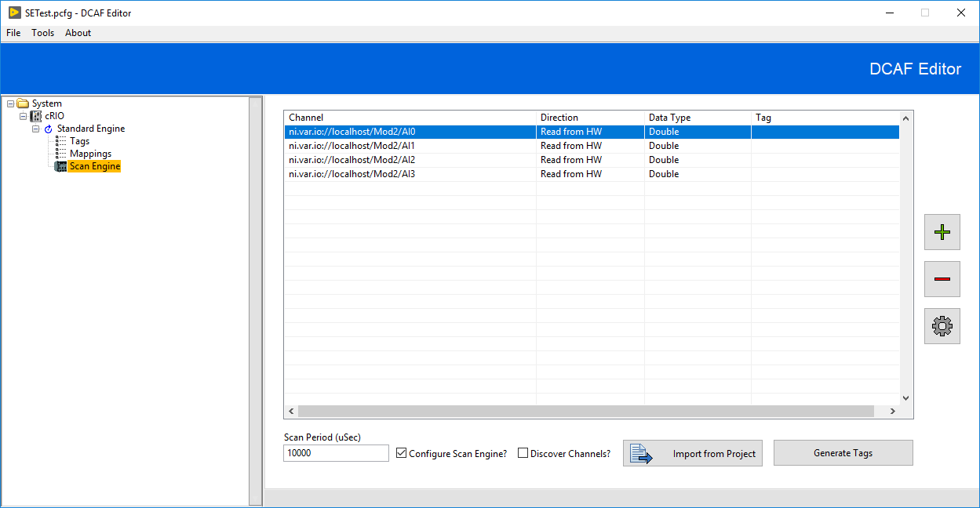
Task: Click the Generate Tags button
Action: coord(843,453)
